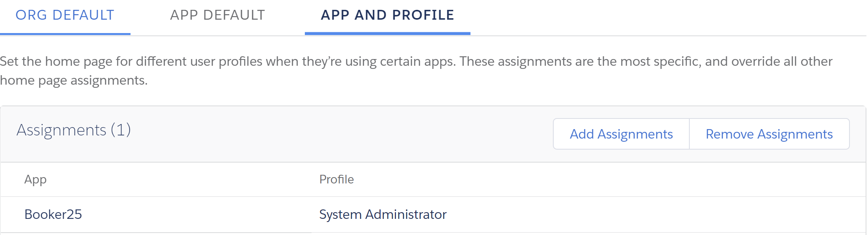Open the APP DEFAULT tab
Image resolution: width=868 pixels, height=235 pixels.
click(x=217, y=15)
